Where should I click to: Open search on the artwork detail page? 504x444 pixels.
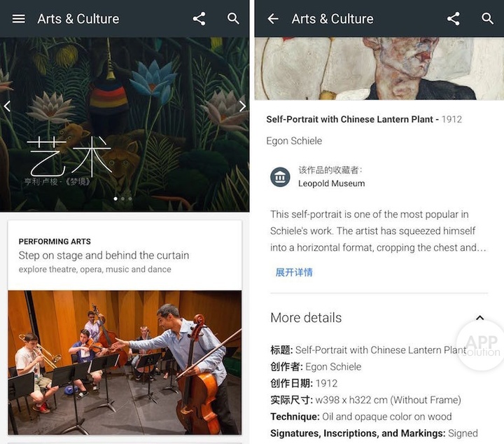coord(487,19)
